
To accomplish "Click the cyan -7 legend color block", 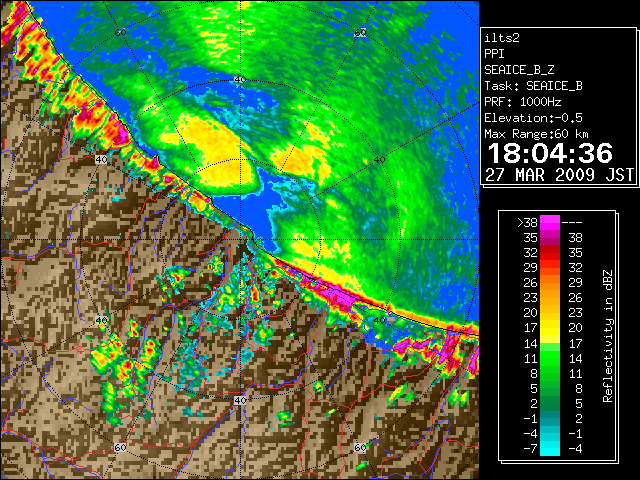I will click(x=550, y=448).
